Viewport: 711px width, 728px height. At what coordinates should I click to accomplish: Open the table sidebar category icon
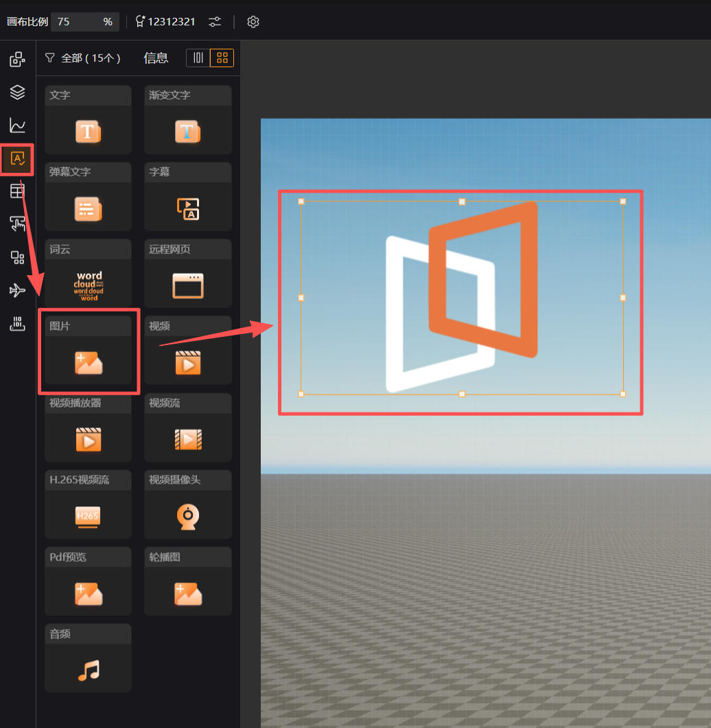click(x=17, y=191)
